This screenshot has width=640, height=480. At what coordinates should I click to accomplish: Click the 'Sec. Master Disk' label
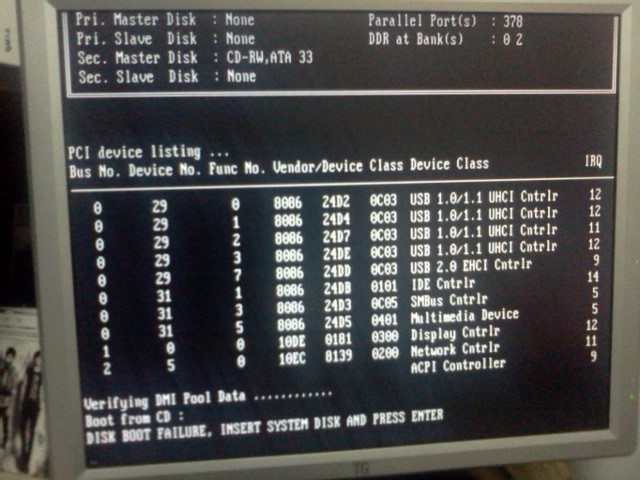pyautogui.click(x=138, y=58)
